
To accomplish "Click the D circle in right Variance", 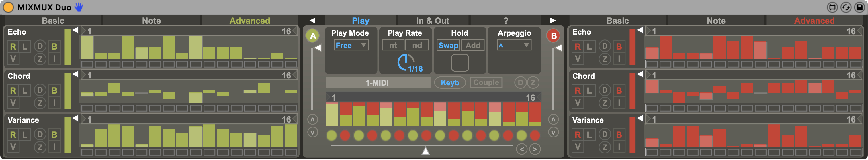I will pos(605,134).
